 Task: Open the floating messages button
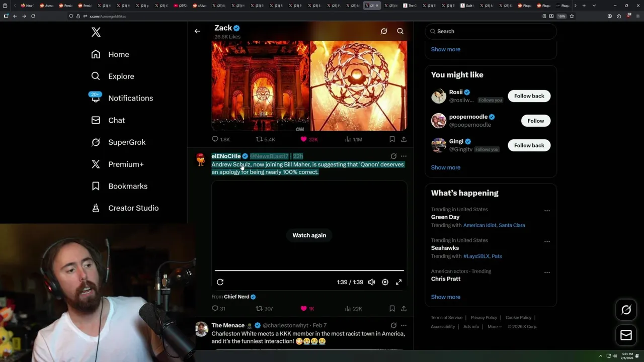click(x=626, y=335)
